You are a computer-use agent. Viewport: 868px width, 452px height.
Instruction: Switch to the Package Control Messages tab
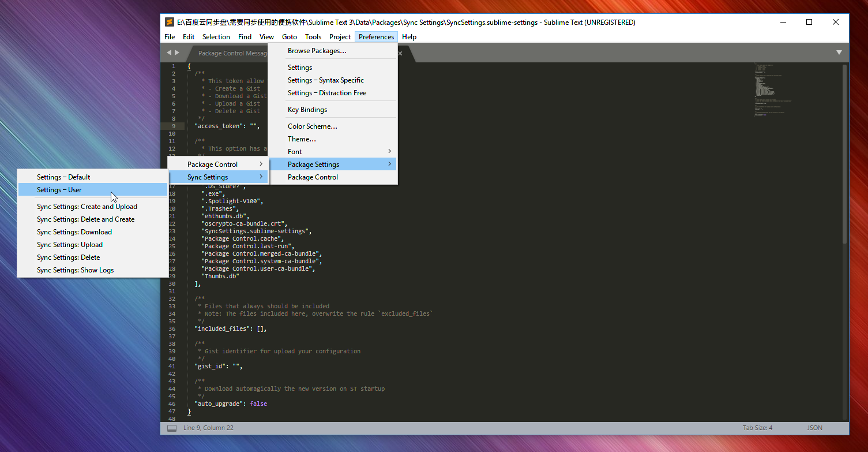232,53
